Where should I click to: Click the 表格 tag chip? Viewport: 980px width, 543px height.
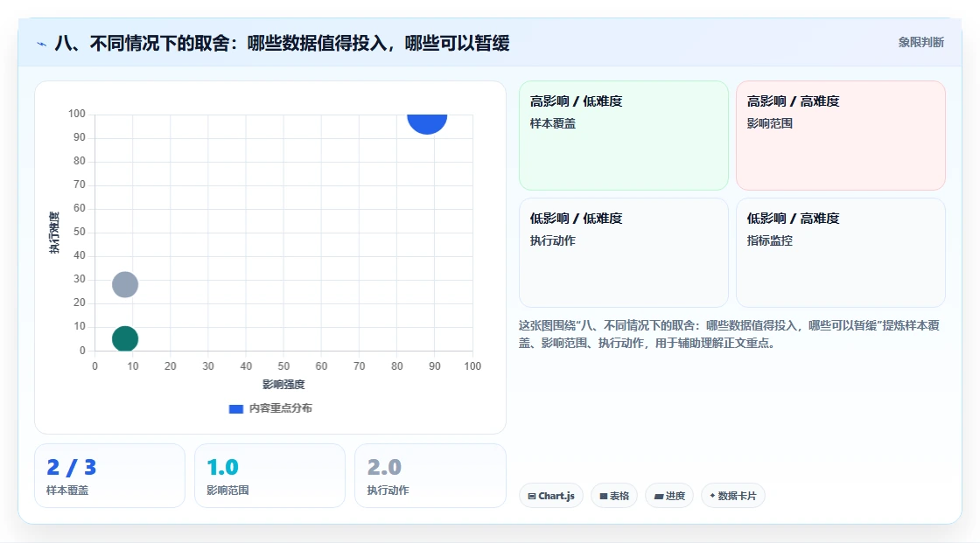pos(614,496)
